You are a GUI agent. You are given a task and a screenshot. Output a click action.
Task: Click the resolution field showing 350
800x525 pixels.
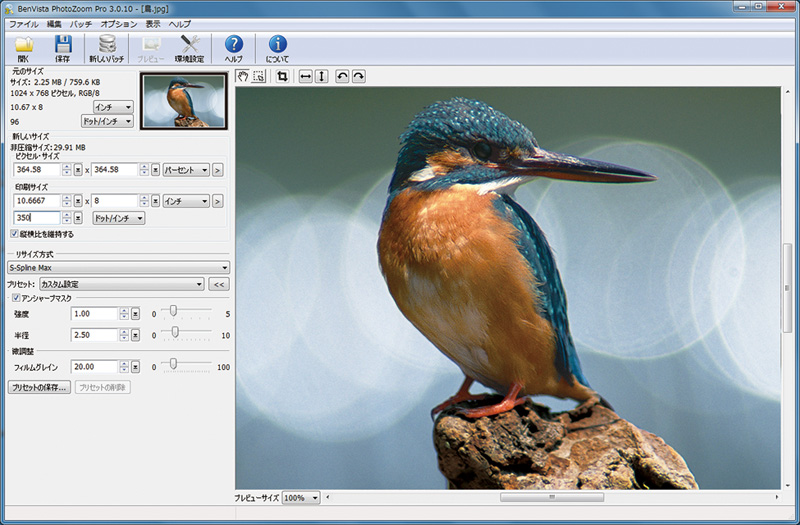pos(37,218)
